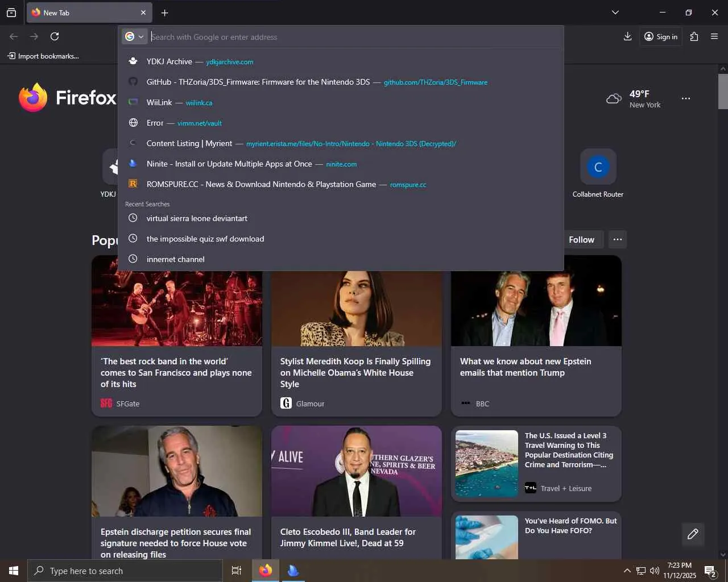The width and height of the screenshot is (728, 582).
Task: Open the stories section more options menu
Action: coord(618,240)
